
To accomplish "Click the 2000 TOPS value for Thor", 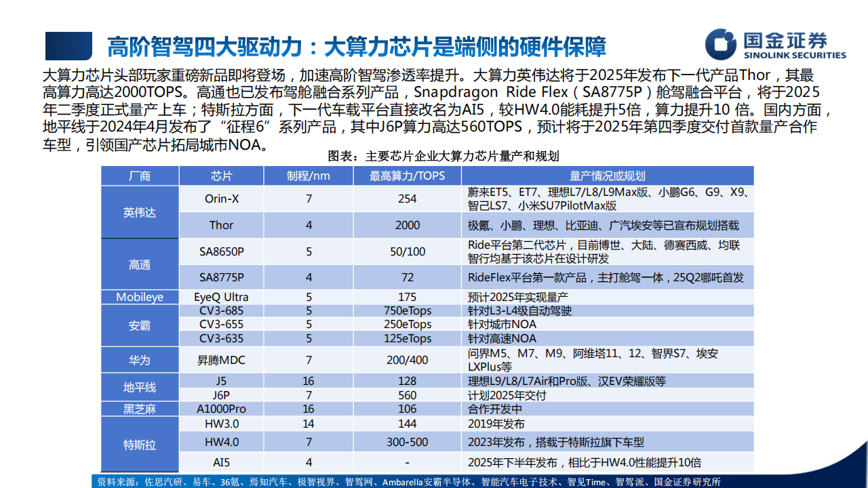I will pyautogui.click(x=408, y=225).
